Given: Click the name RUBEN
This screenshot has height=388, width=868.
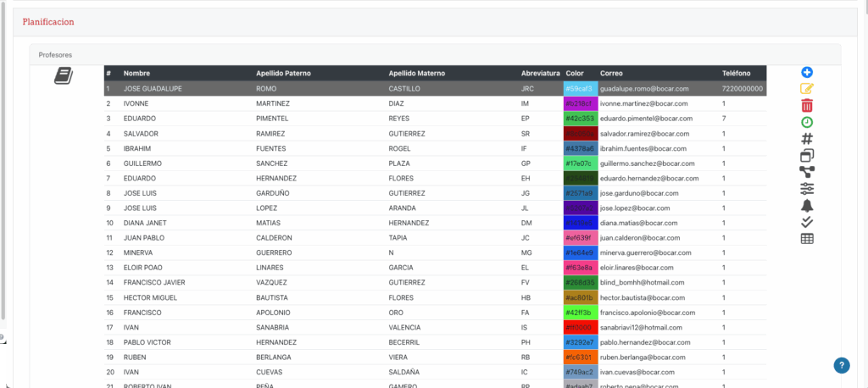Looking at the screenshot, I should point(135,358).
